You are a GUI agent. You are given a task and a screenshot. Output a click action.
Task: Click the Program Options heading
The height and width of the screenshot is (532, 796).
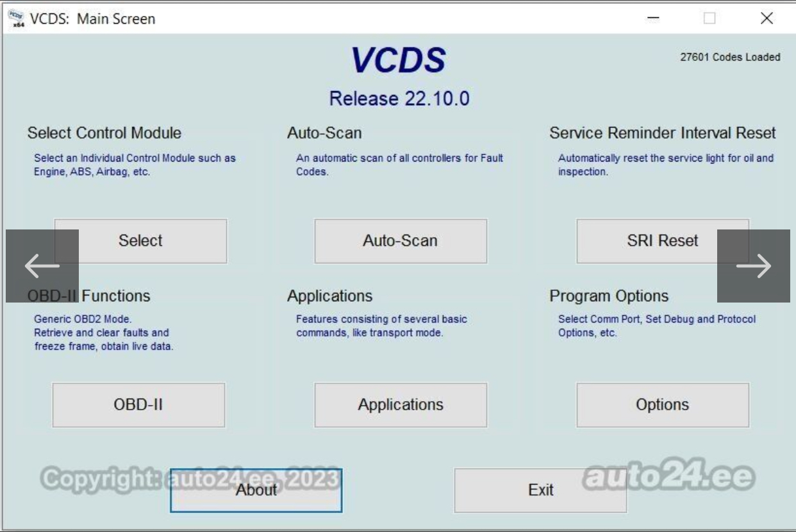pyautogui.click(x=608, y=295)
